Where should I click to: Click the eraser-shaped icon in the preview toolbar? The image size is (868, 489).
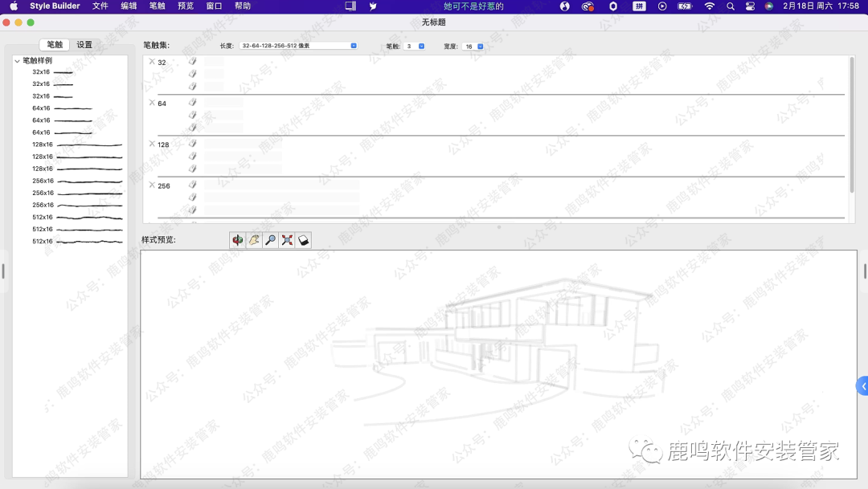303,240
